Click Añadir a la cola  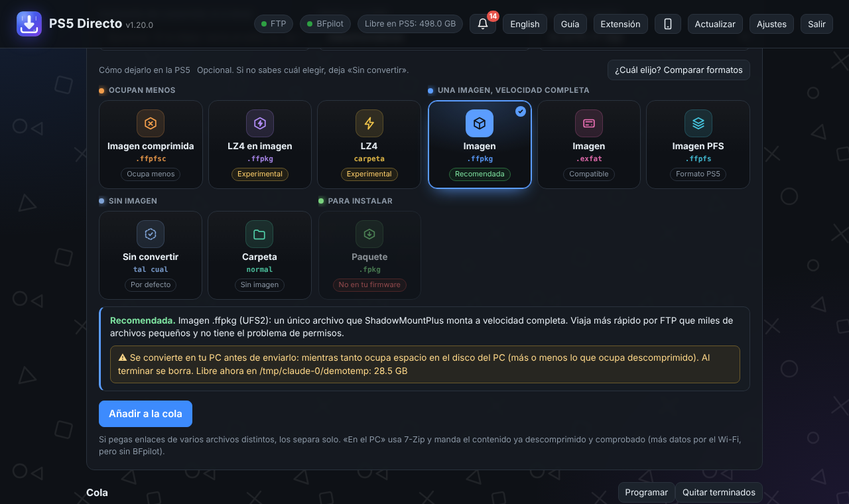click(x=145, y=414)
